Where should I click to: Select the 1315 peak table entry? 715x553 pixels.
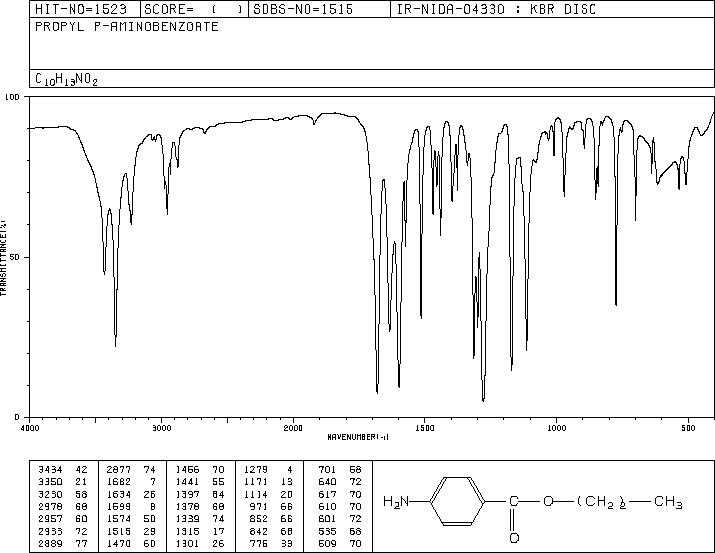pos(200,532)
